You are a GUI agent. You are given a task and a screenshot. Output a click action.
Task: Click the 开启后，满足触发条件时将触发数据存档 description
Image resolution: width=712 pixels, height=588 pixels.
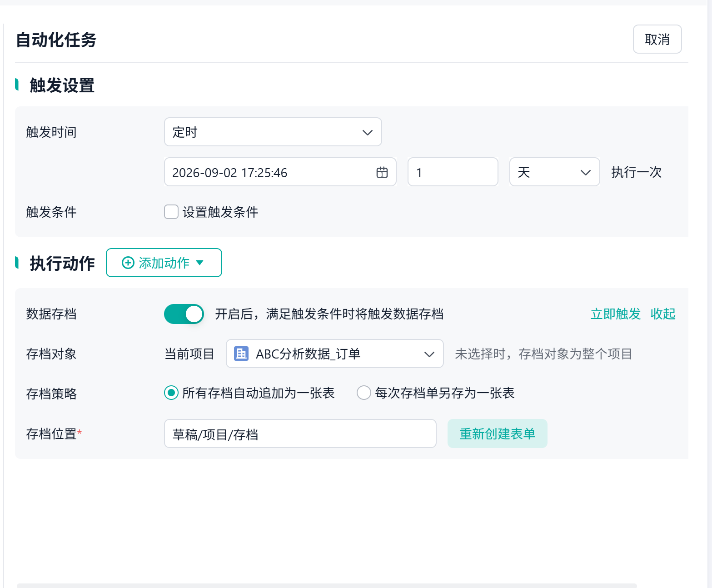[x=329, y=314]
